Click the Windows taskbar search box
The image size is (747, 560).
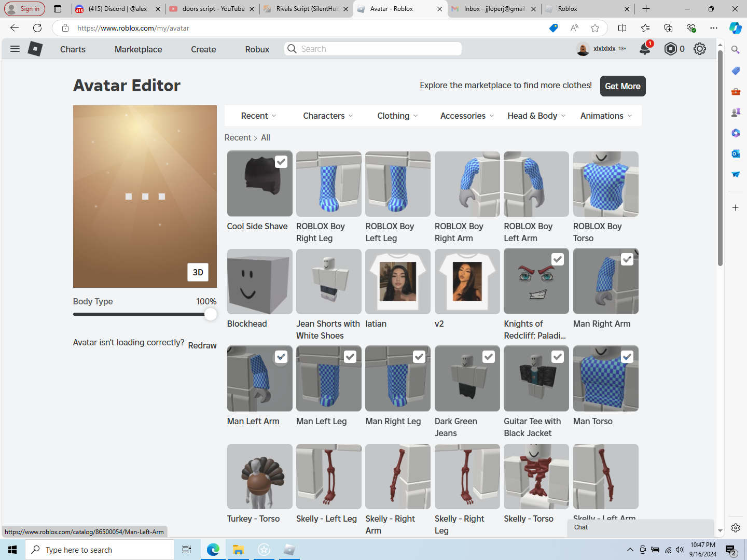[x=100, y=550]
